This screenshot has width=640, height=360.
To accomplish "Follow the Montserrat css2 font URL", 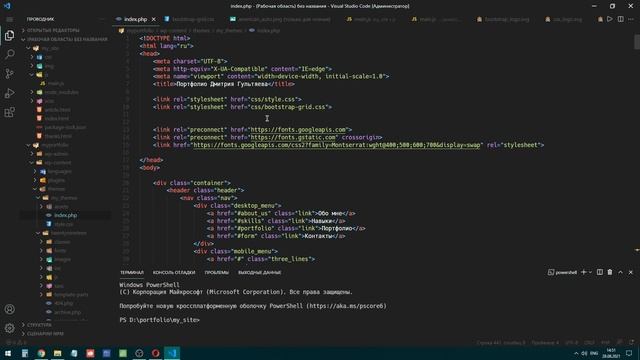I will coord(337,145).
